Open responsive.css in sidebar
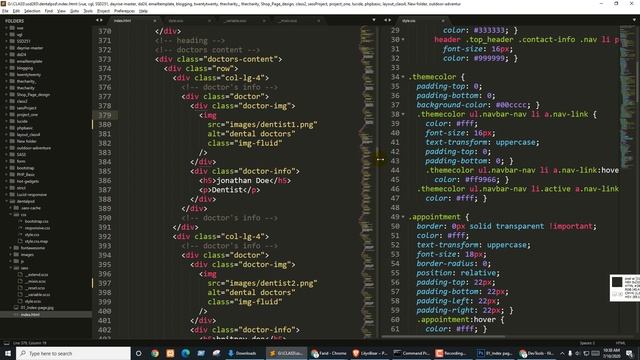 [x=37, y=228]
